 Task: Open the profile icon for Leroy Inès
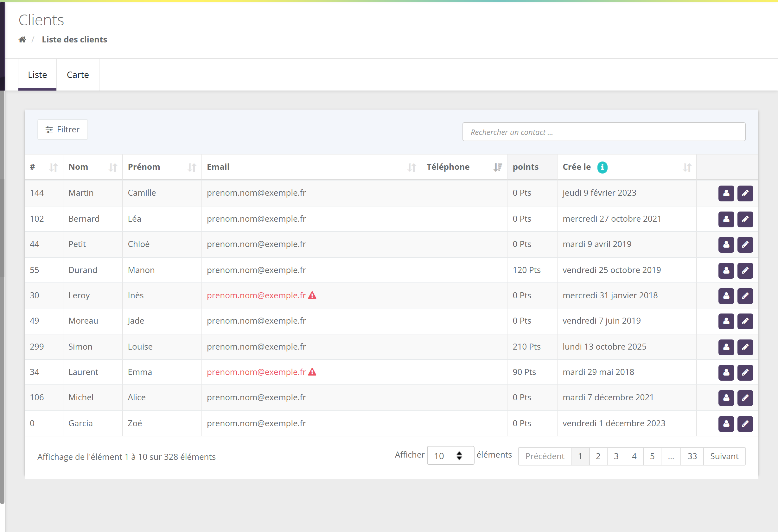point(726,296)
